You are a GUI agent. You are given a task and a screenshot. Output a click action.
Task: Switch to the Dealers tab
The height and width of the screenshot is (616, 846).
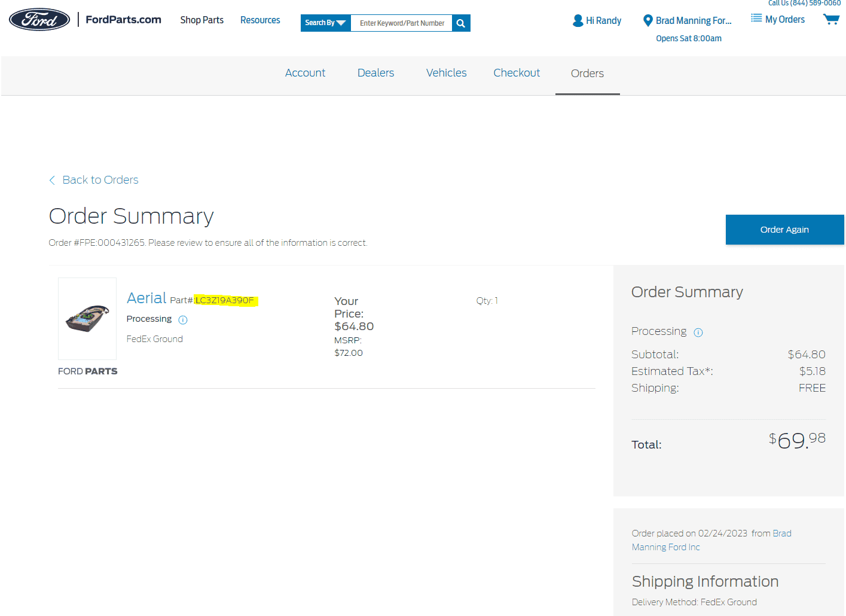point(375,73)
